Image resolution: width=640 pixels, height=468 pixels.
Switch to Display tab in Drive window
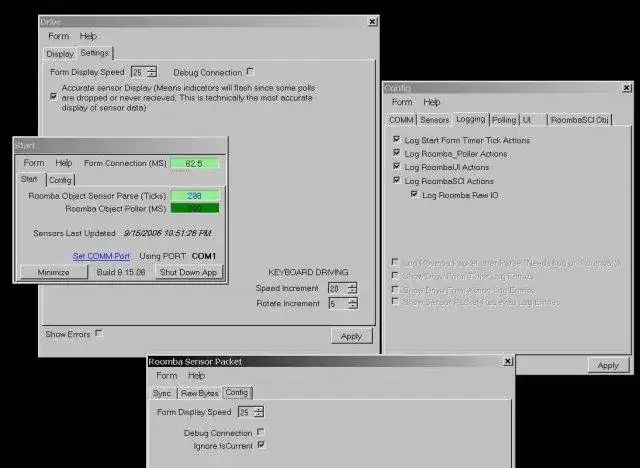tap(60, 54)
